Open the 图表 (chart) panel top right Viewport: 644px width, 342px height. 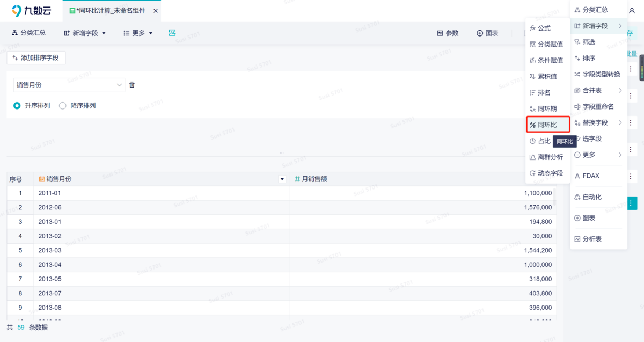coord(486,33)
